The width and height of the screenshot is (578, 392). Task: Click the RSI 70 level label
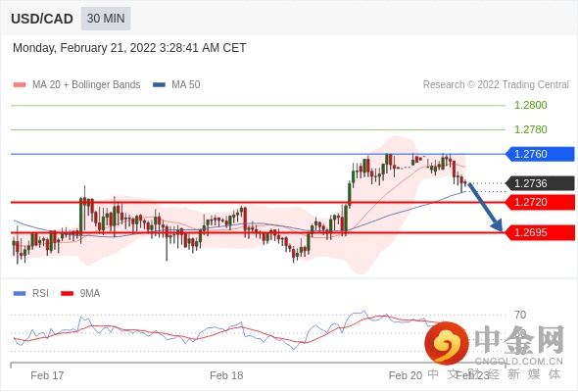pos(520,316)
